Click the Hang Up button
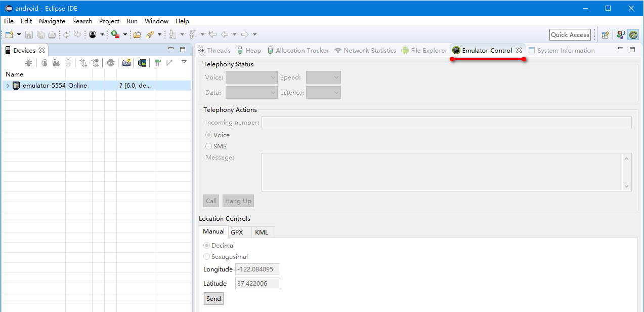The image size is (644, 312). pyautogui.click(x=238, y=201)
